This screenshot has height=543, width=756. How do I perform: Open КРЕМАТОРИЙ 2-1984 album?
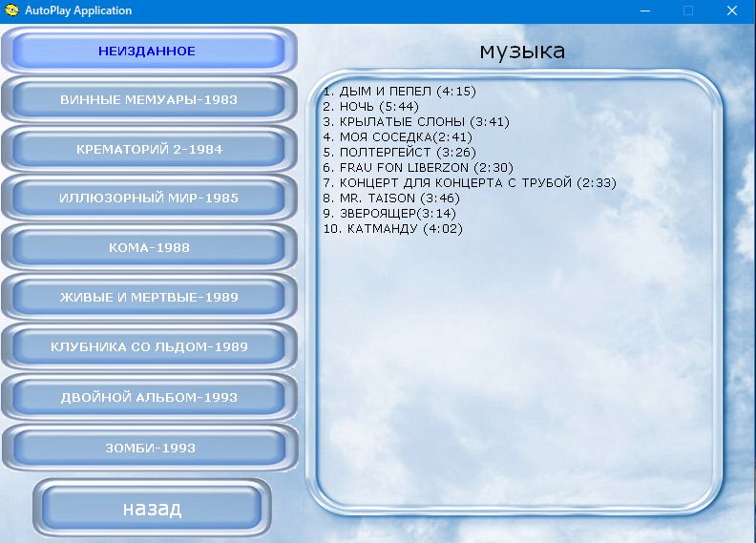149,149
